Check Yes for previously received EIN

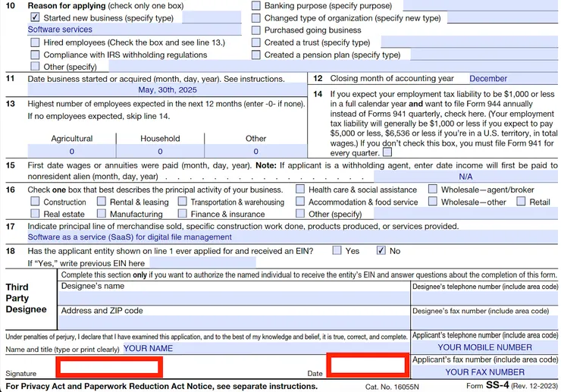(x=337, y=250)
